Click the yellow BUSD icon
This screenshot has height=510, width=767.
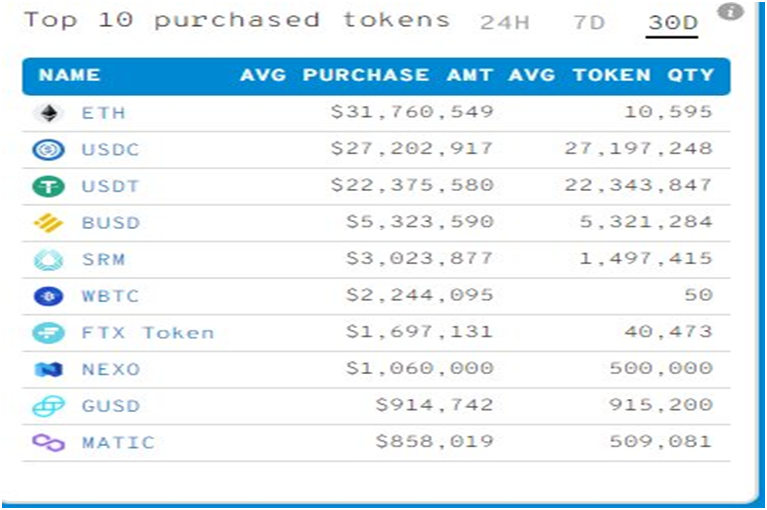48,223
